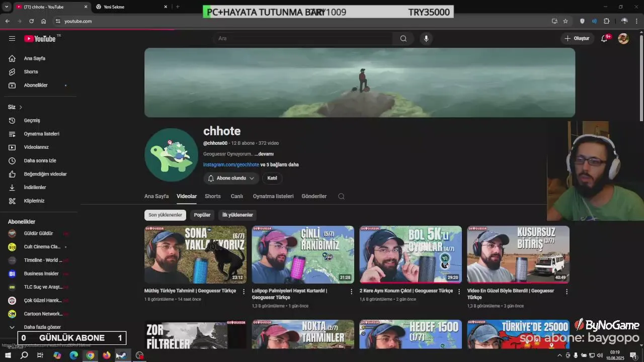Click the Katıl join button

click(272, 178)
